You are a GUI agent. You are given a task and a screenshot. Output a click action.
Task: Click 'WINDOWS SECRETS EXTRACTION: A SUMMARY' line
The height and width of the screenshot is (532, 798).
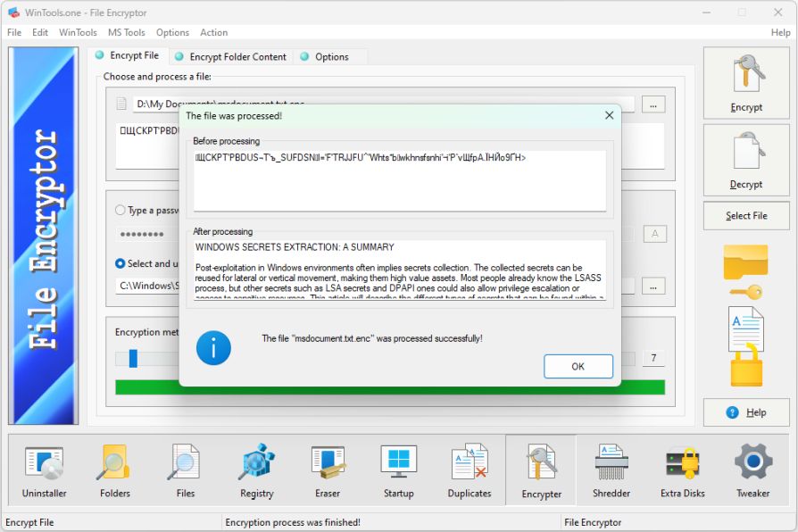[295, 247]
